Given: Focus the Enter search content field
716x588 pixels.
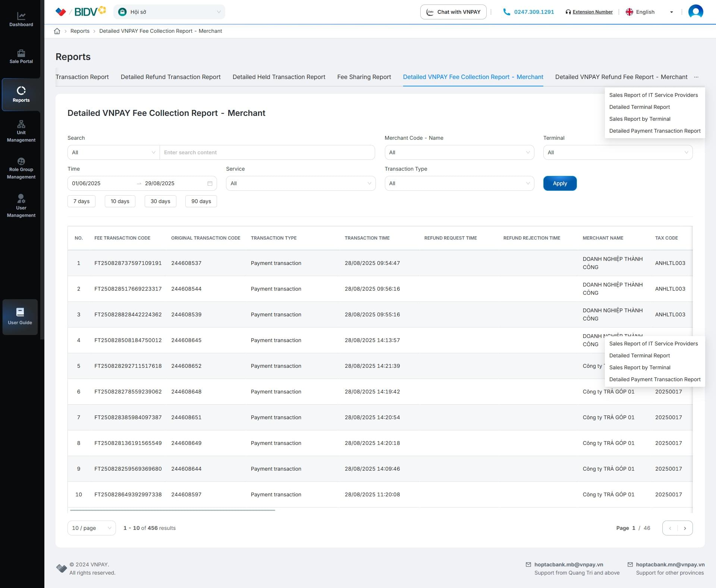Looking at the screenshot, I should tap(267, 152).
